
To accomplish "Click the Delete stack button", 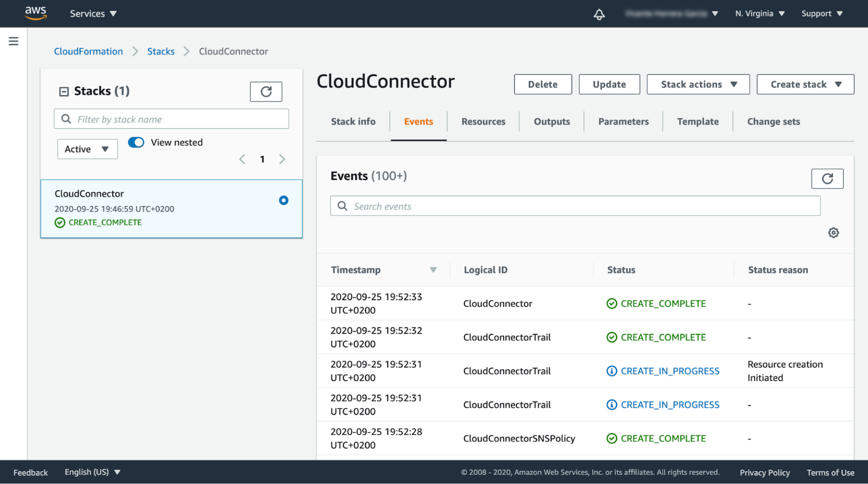I will coord(542,84).
